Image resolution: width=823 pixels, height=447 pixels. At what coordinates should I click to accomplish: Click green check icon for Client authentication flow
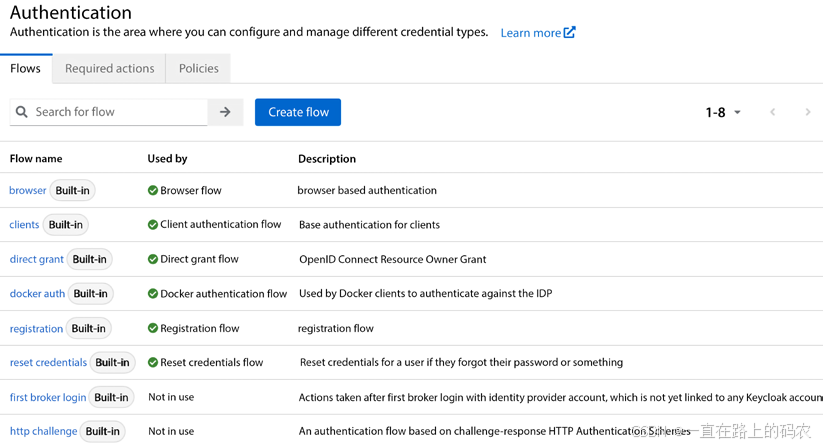[153, 225]
